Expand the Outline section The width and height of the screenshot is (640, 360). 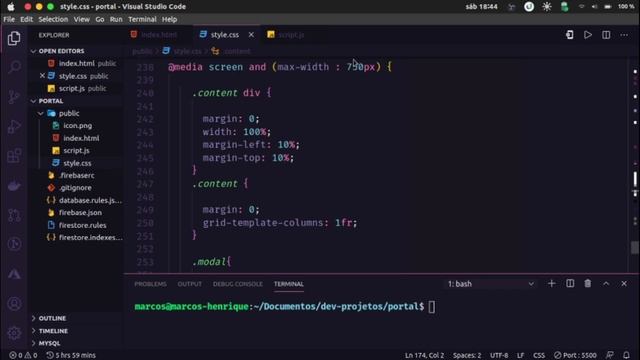coord(52,318)
